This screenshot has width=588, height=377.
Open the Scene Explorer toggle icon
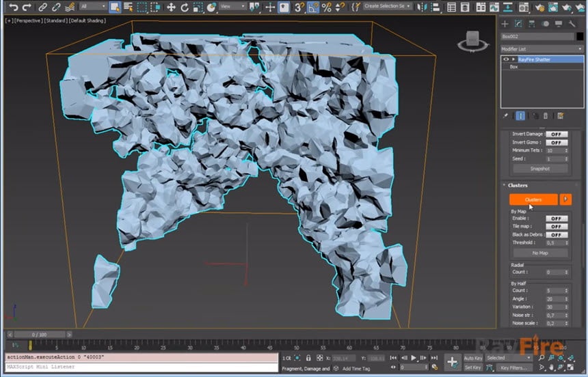(451, 7)
